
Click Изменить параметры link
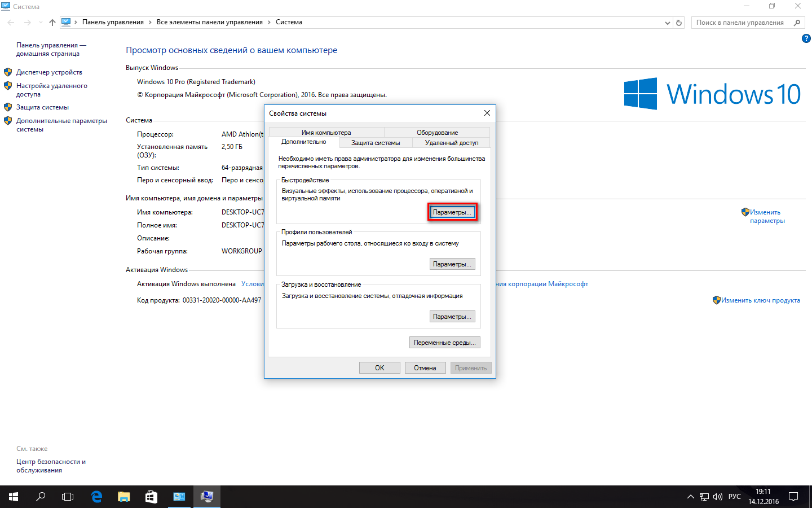pyautogui.click(x=767, y=216)
